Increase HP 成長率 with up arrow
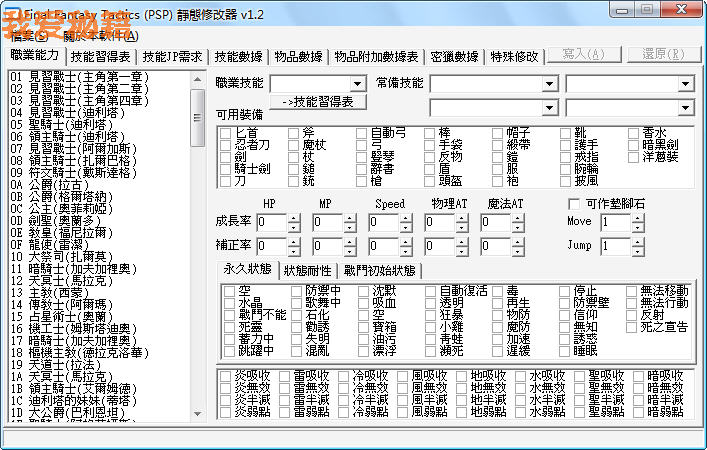707x450 pixels. 294,217
